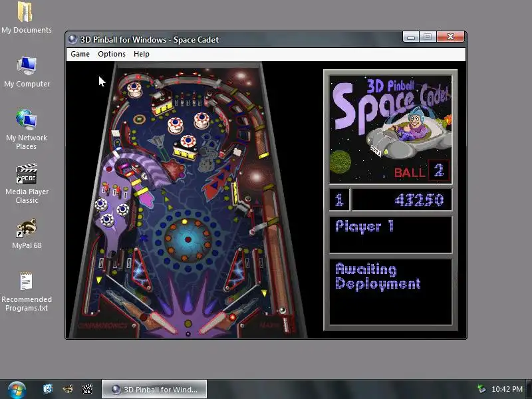Click the 3D Pinball taskbar button

tap(154, 389)
